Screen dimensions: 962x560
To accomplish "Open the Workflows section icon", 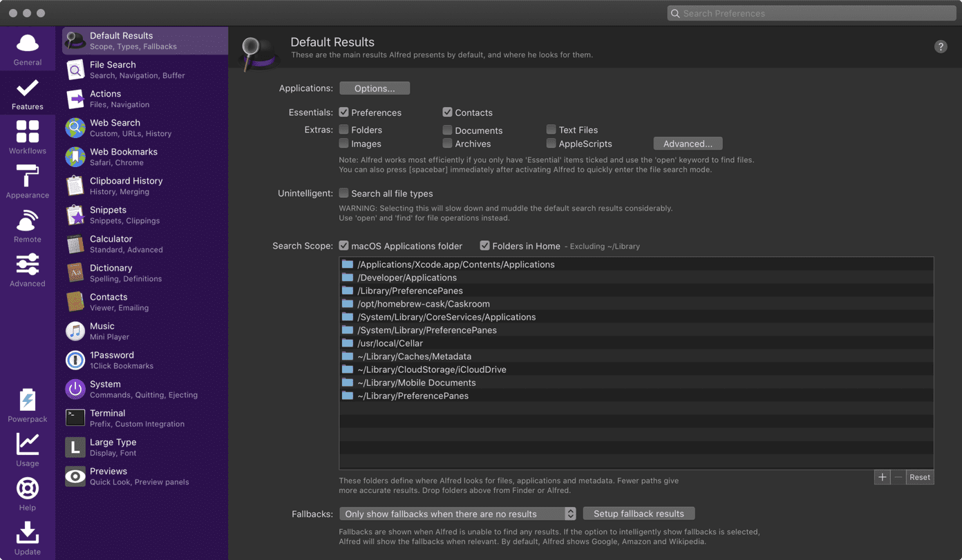I will pyautogui.click(x=28, y=131).
